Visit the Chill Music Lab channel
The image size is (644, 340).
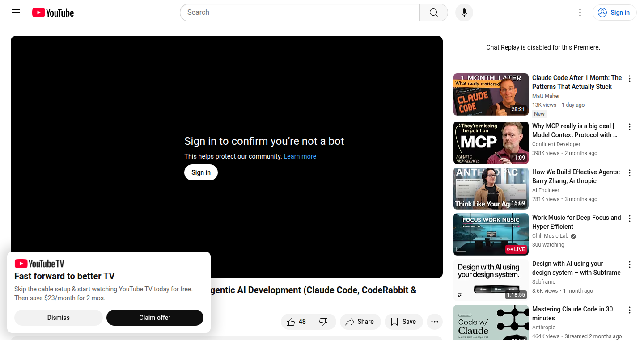[x=550, y=236]
